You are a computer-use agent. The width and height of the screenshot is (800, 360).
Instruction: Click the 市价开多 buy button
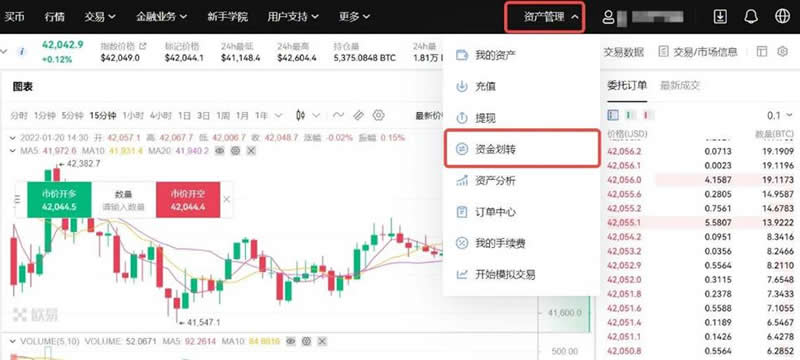59,200
